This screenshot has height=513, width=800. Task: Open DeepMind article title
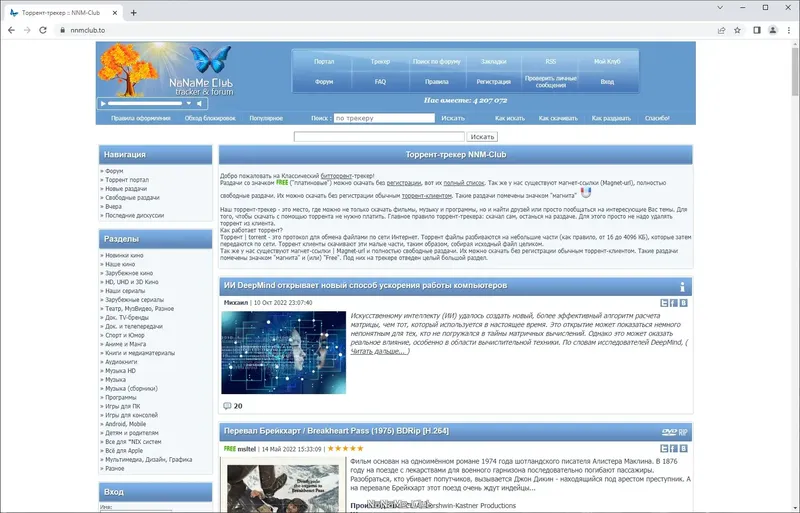coord(365,285)
